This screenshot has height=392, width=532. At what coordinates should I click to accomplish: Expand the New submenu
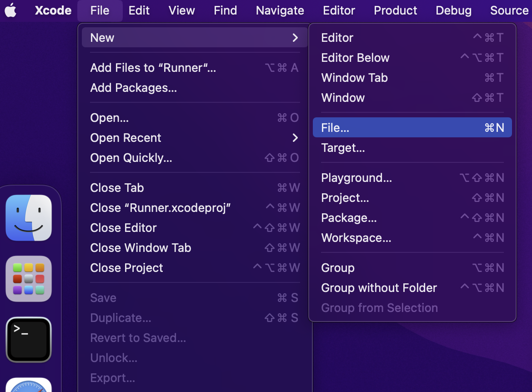click(195, 37)
